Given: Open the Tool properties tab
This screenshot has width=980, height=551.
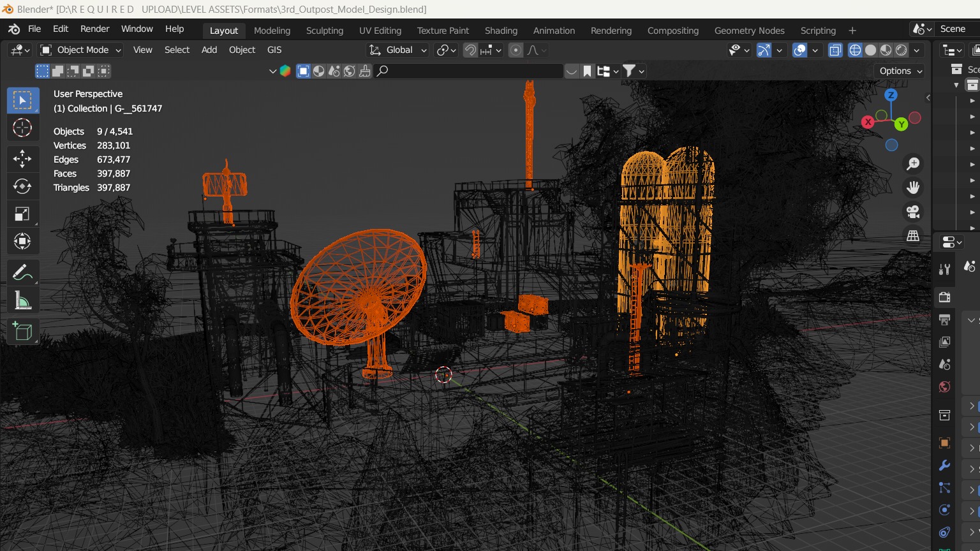Looking at the screenshot, I should [x=945, y=269].
